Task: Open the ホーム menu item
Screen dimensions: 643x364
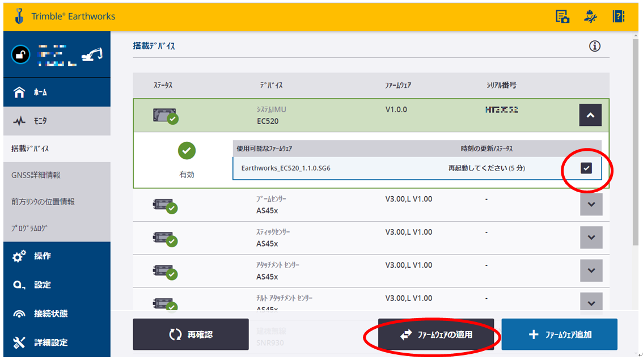Action: 57,92
